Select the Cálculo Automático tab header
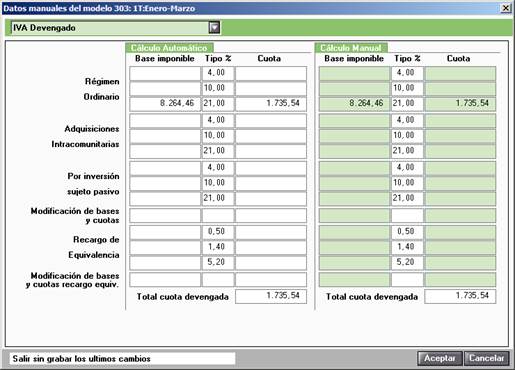Image resolution: width=515 pixels, height=370 pixels. coord(169,48)
